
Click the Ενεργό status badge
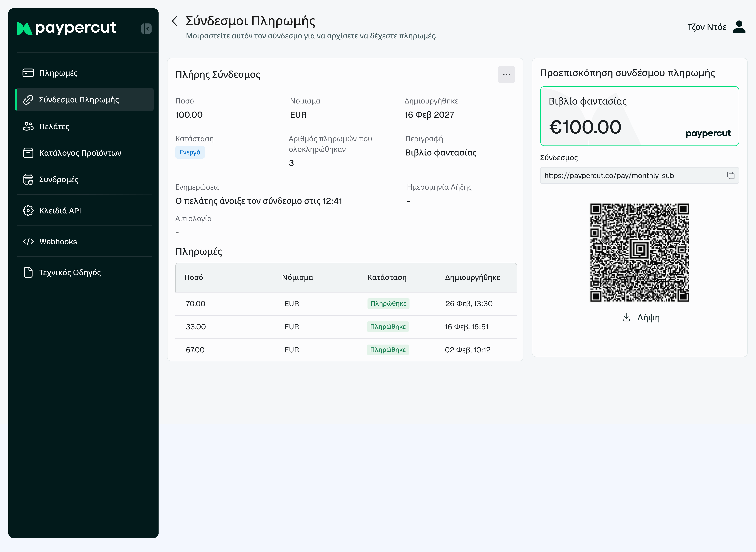click(x=190, y=152)
